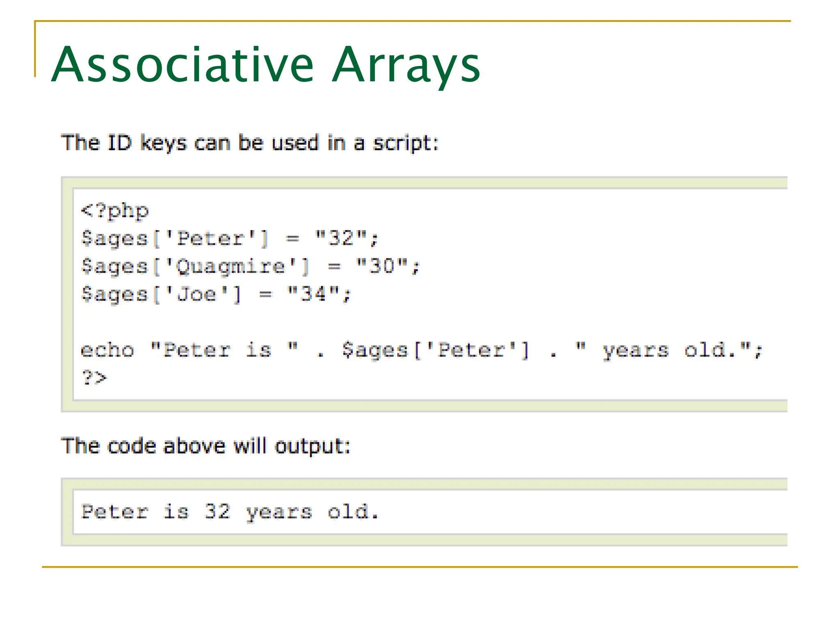Click the $ages['Peter'] assignment line
This screenshot has height=630, width=840.
pos(229,238)
